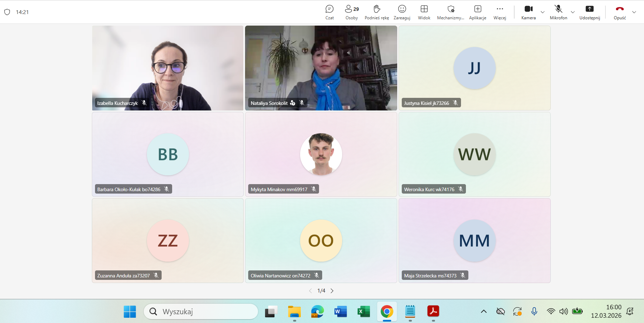Open Excel from the taskbar
This screenshot has width=644, height=323.
(x=364, y=311)
